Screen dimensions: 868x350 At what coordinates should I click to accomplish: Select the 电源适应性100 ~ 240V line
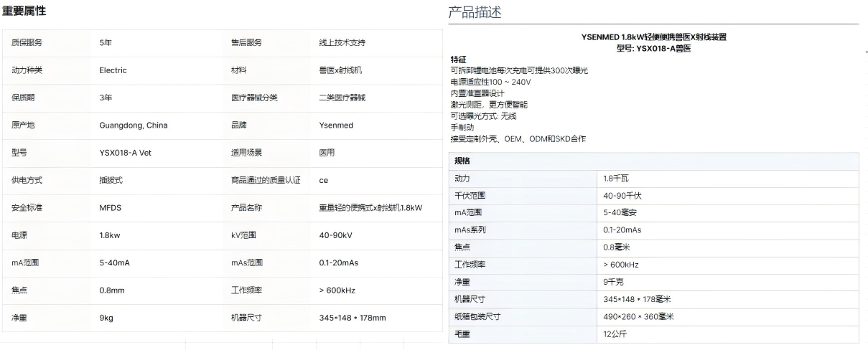coord(490,82)
